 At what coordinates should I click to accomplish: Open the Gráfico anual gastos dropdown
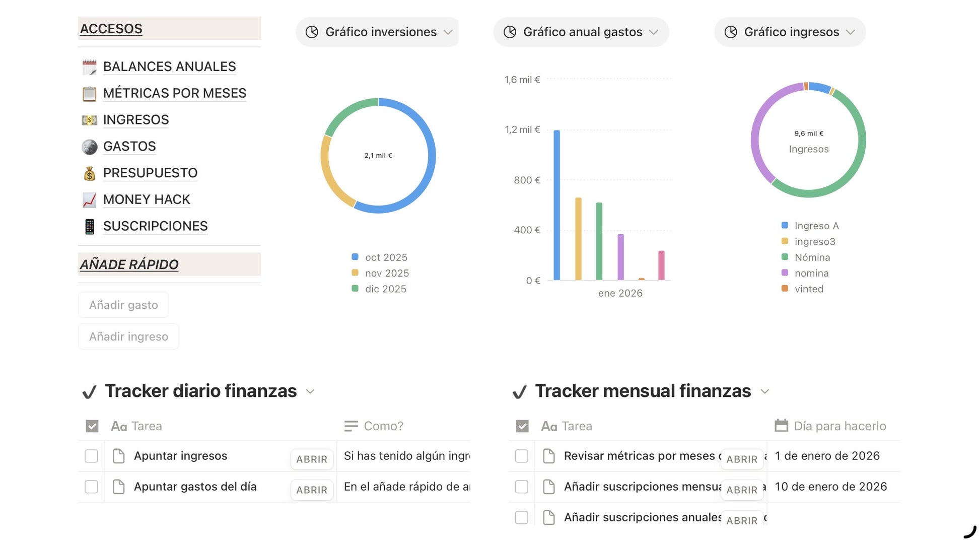pos(654,32)
